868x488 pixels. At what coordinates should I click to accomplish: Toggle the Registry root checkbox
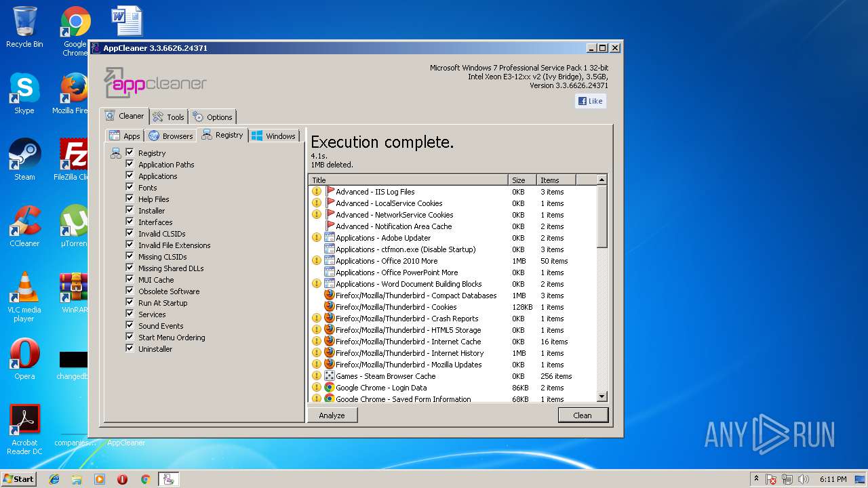130,152
